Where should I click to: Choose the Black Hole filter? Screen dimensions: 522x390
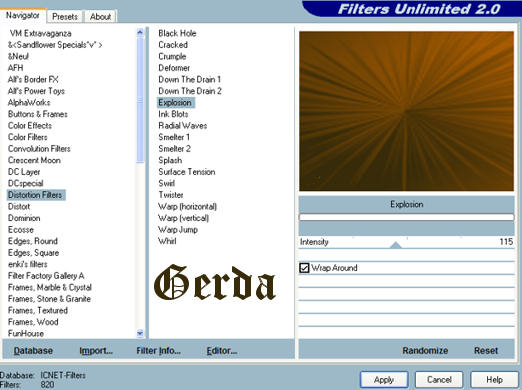(177, 33)
